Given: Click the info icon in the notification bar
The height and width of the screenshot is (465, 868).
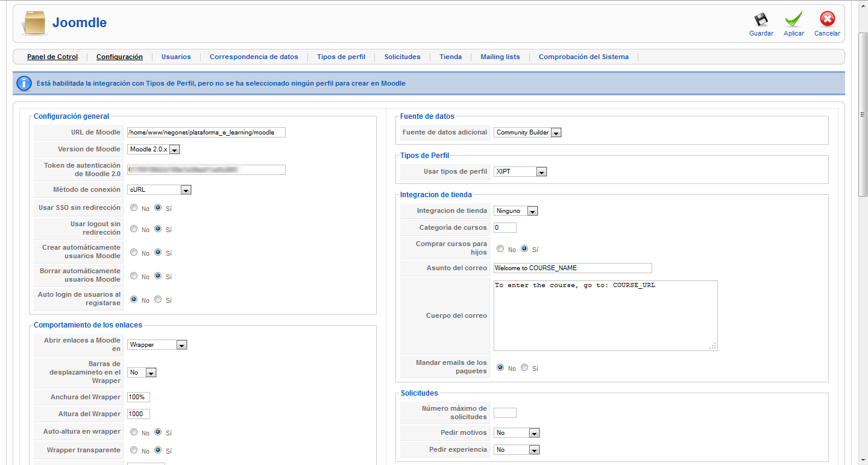Looking at the screenshot, I should click(x=24, y=83).
